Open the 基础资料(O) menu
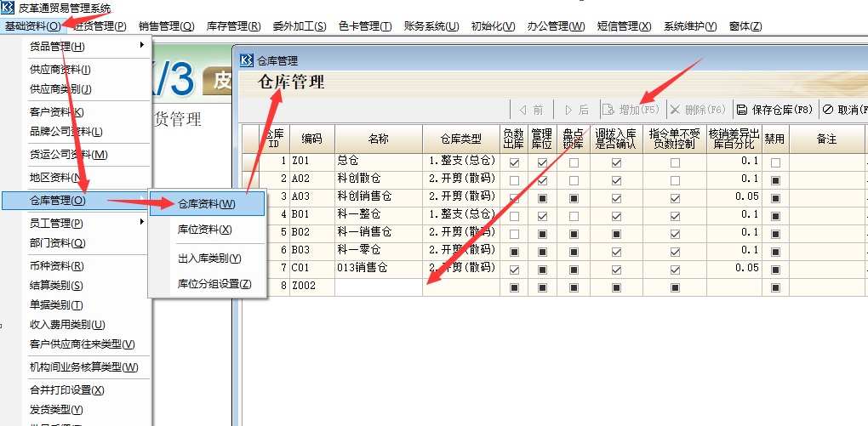The width and height of the screenshot is (868, 426). pyautogui.click(x=32, y=26)
